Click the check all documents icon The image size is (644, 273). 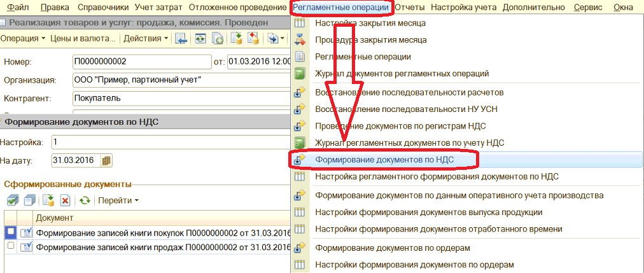pos(11,200)
